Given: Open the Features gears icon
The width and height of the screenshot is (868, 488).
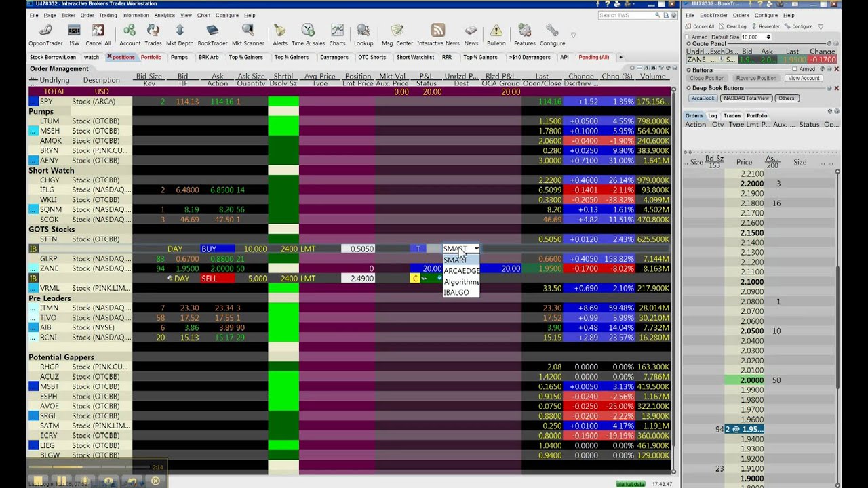Looking at the screenshot, I should 524,35.
